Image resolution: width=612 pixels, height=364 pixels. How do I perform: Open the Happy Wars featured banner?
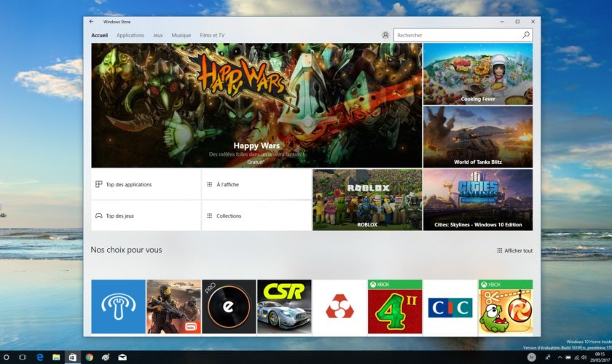pyautogui.click(x=256, y=106)
